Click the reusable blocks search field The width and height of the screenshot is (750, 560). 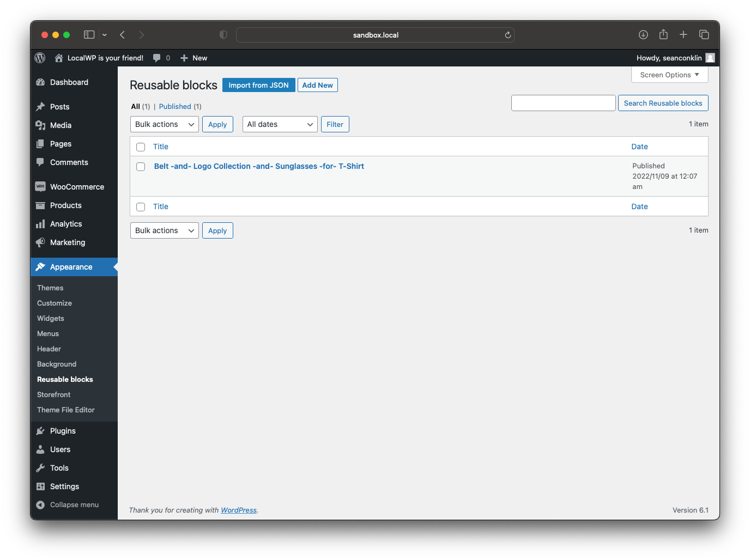[x=564, y=103]
